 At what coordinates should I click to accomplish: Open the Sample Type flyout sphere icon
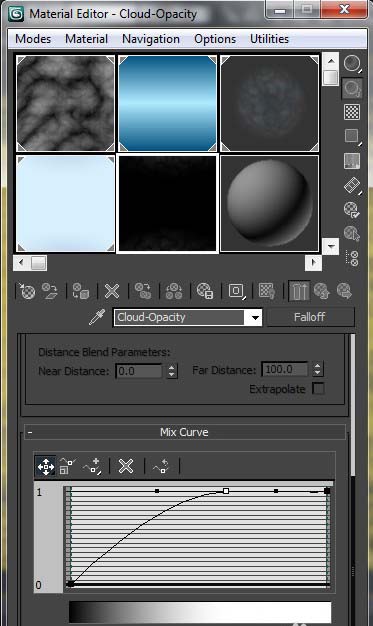pos(352,64)
